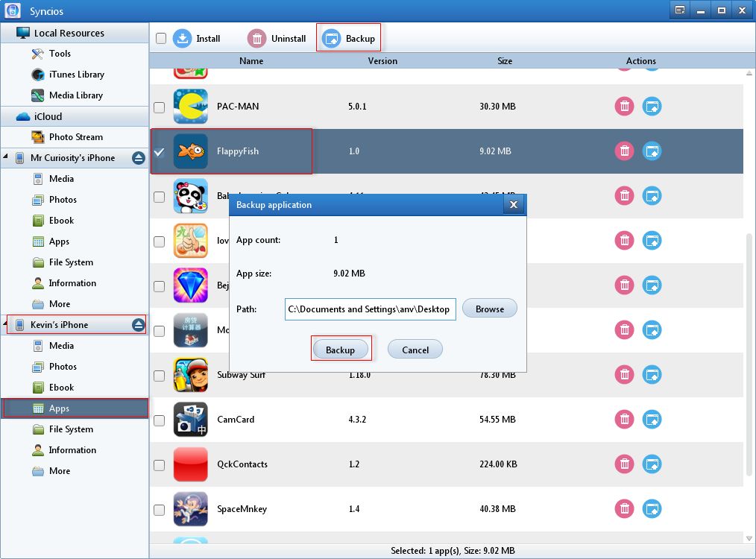Uninstall CamCard using its trash icon

[x=624, y=419]
